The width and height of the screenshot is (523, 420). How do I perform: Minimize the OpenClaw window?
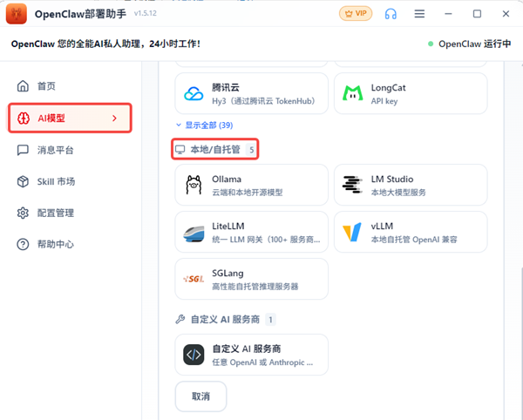(x=448, y=14)
